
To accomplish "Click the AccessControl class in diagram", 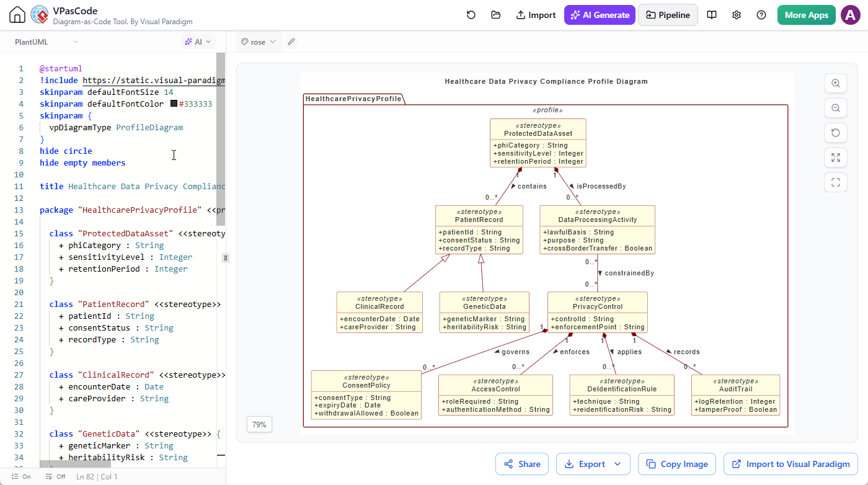I will pos(495,394).
